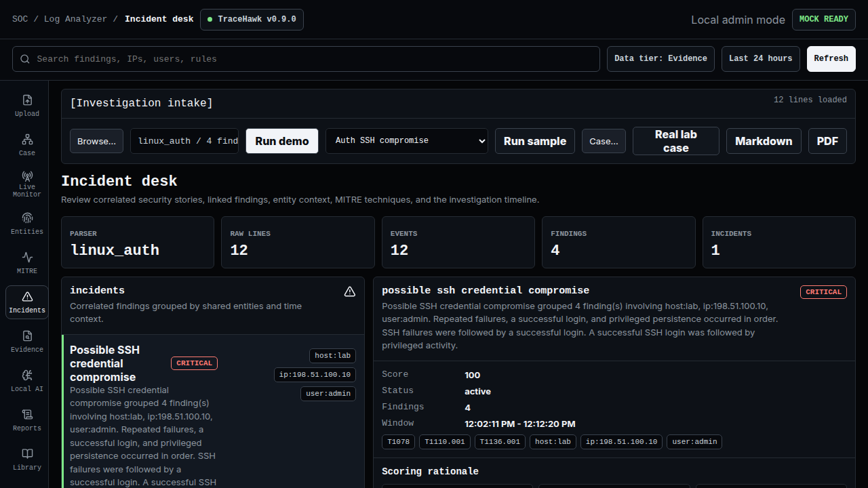Click the host:lab tag in incident card
This screenshot has width=868, height=488.
click(333, 355)
